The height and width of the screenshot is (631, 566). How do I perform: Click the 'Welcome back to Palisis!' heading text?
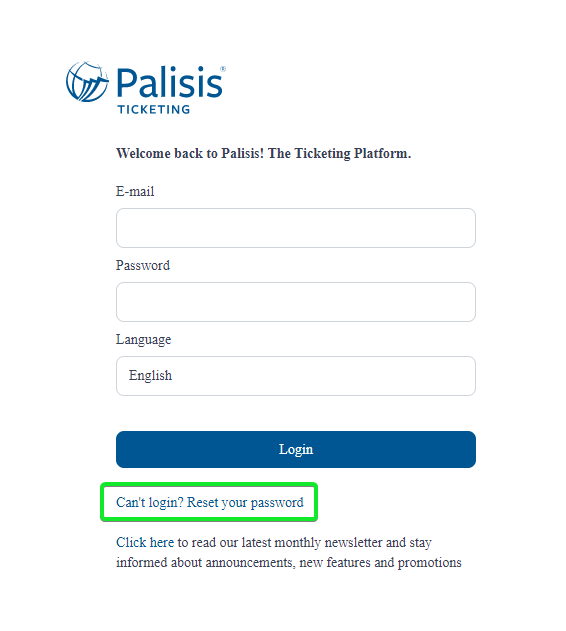pyautogui.click(x=190, y=153)
